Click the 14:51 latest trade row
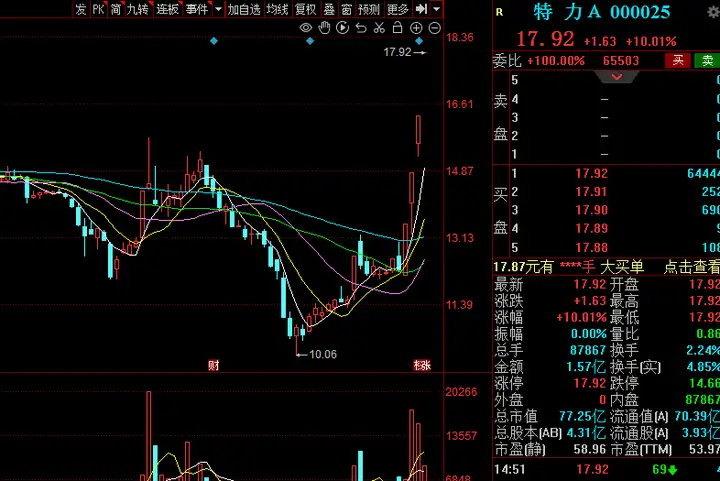The height and width of the screenshot is (481, 720). [x=606, y=470]
